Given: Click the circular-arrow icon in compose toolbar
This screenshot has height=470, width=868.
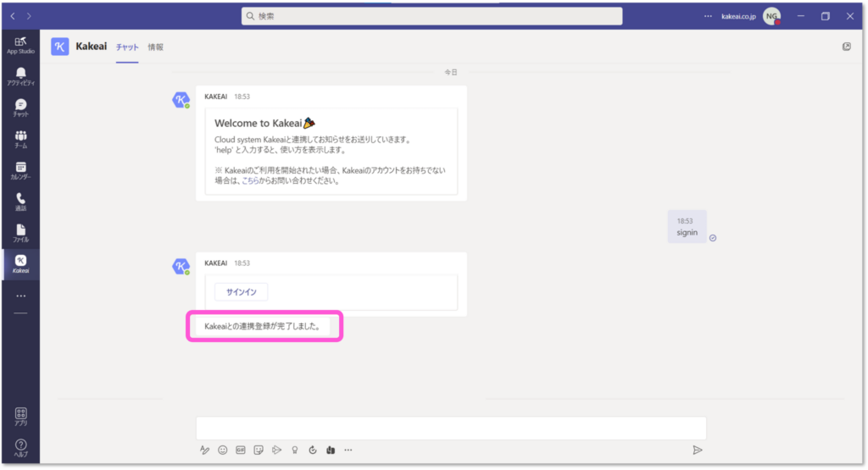Looking at the screenshot, I should pyautogui.click(x=313, y=450).
